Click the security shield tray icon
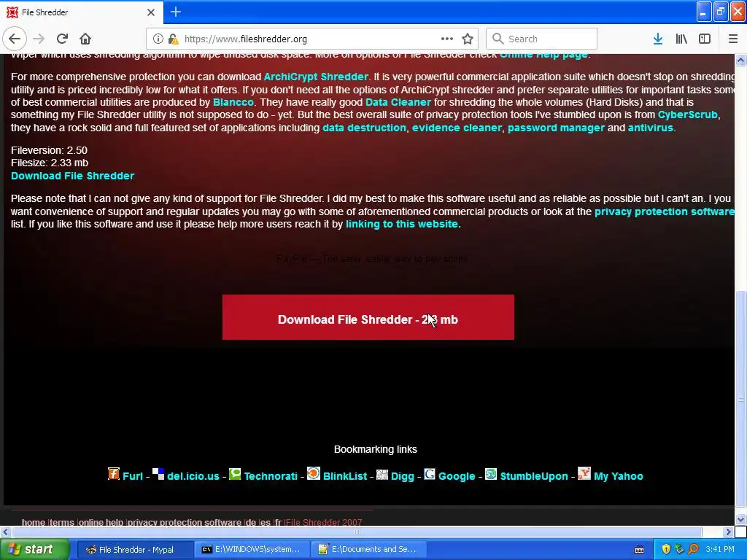This screenshot has width=747, height=560. 666,550
